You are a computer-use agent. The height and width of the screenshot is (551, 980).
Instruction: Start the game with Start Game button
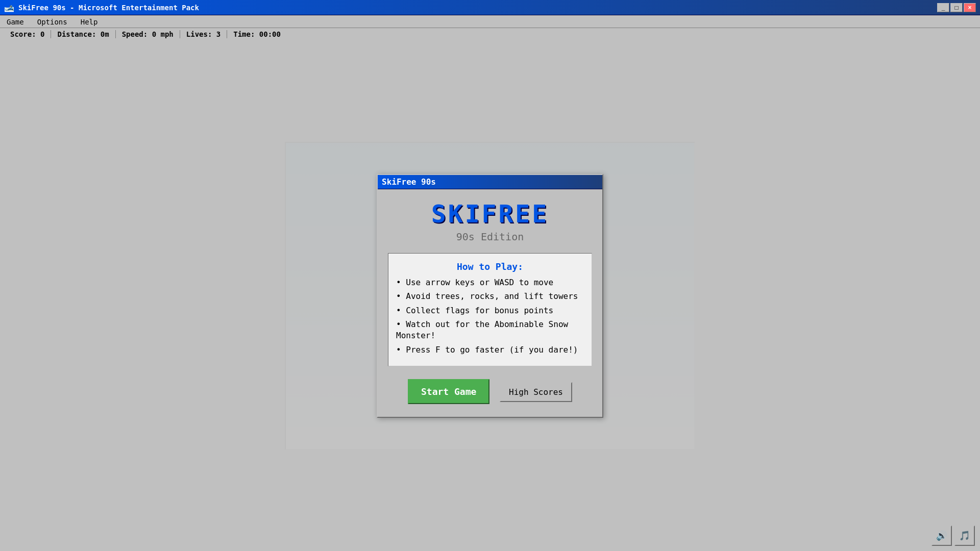(449, 391)
